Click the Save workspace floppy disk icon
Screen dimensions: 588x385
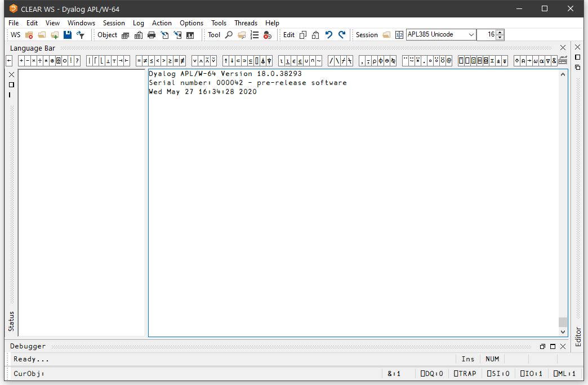(68, 35)
